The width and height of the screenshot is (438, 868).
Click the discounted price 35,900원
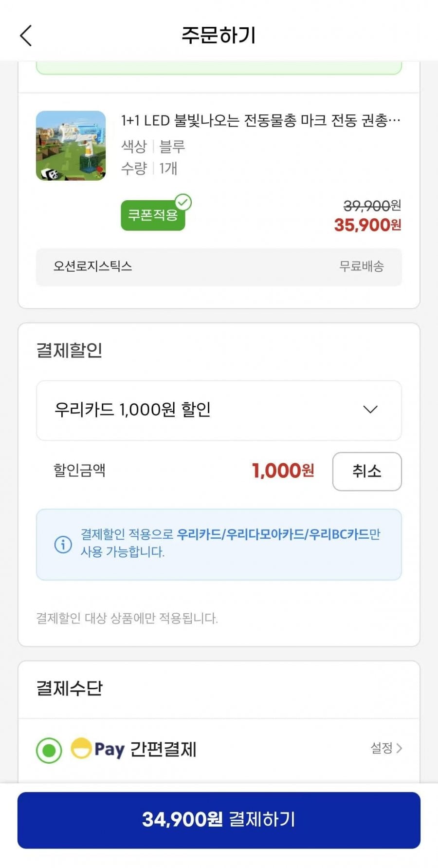(367, 225)
